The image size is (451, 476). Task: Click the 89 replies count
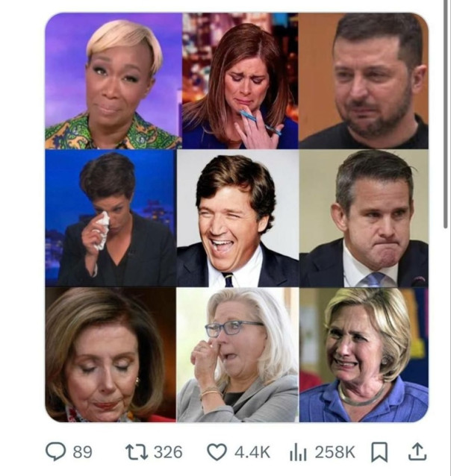click(x=82, y=451)
